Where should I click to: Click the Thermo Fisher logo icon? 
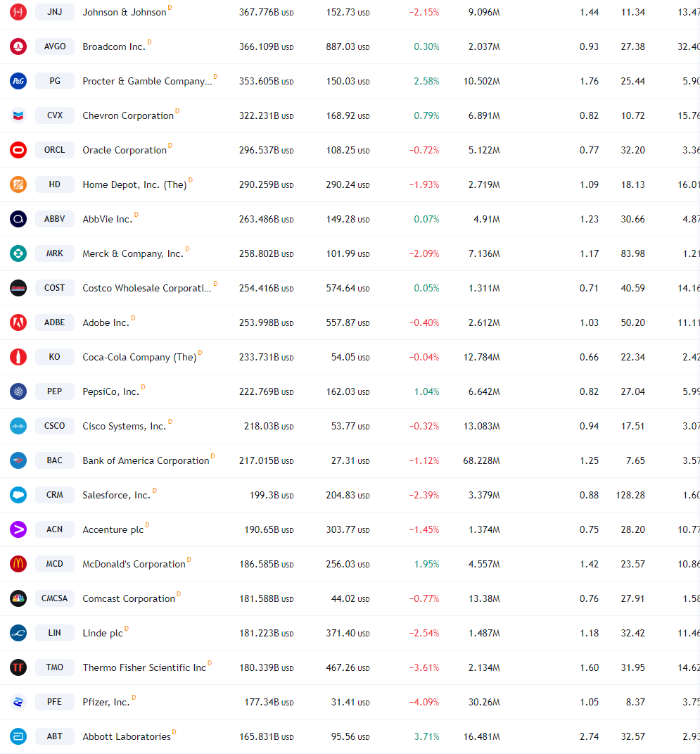click(x=18, y=667)
